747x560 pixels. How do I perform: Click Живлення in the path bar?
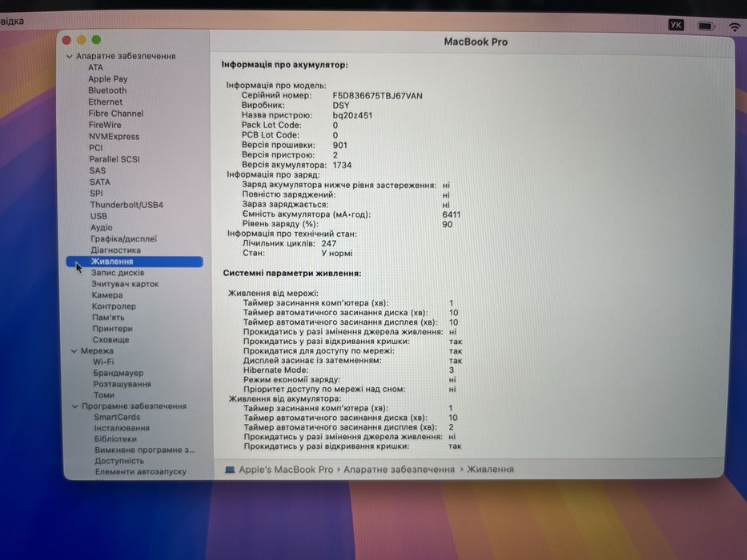coord(490,470)
